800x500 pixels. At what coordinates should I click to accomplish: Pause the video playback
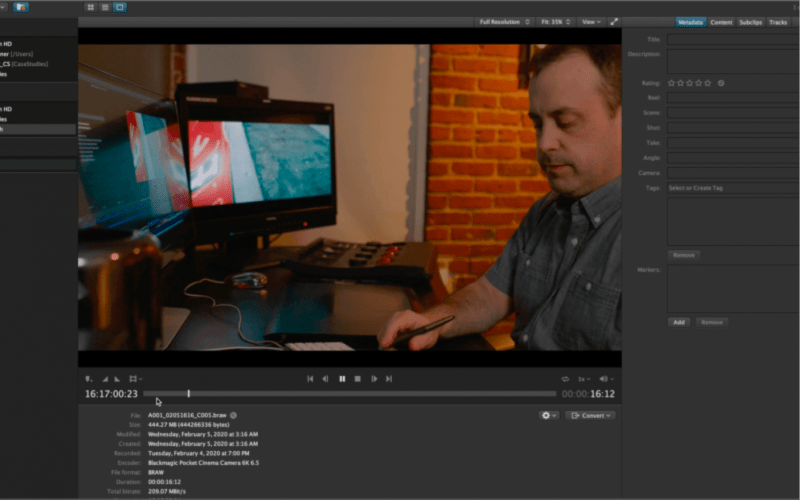point(342,379)
